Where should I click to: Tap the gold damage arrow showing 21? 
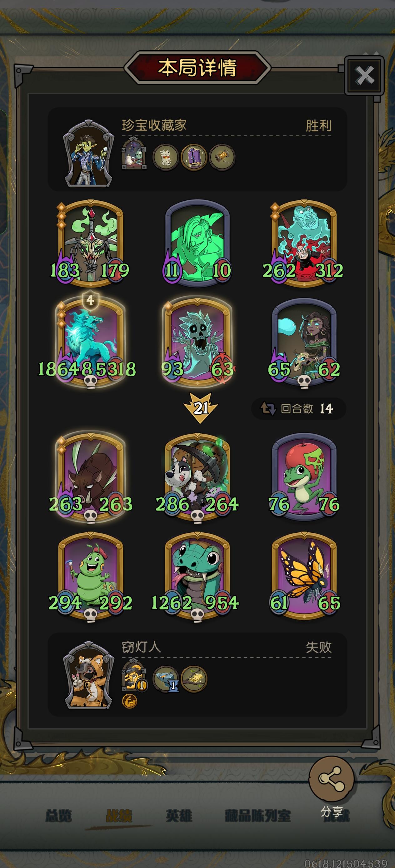coord(201,408)
